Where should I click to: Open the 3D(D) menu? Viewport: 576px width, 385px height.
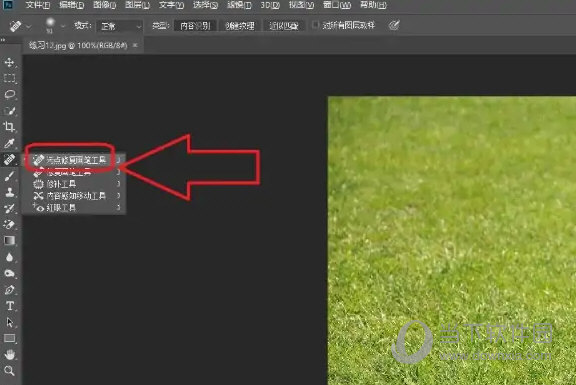coord(270,5)
